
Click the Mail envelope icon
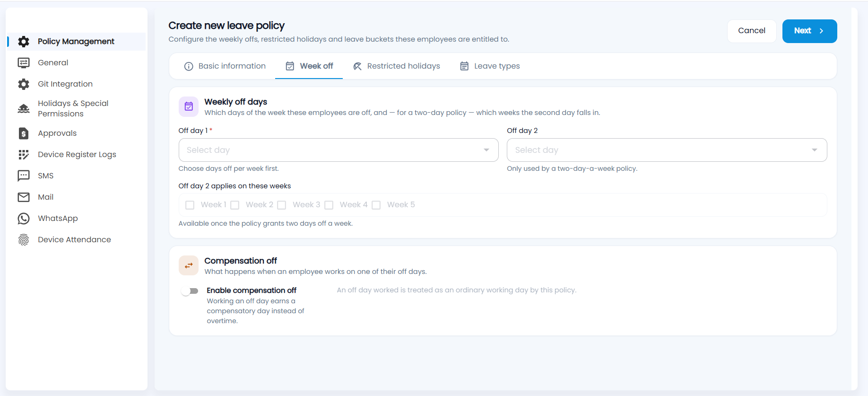pyautogui.click(x=24, y=197)
